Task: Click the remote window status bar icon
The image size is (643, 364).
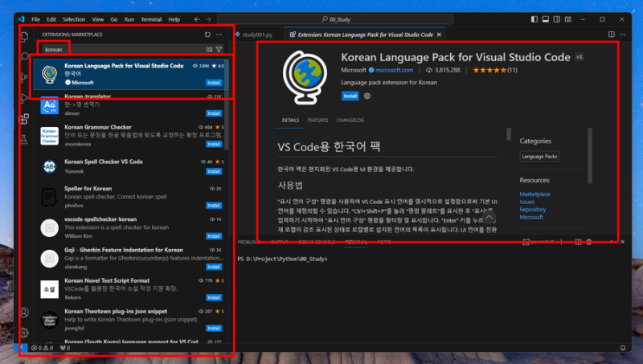Action: coord(21,348)
